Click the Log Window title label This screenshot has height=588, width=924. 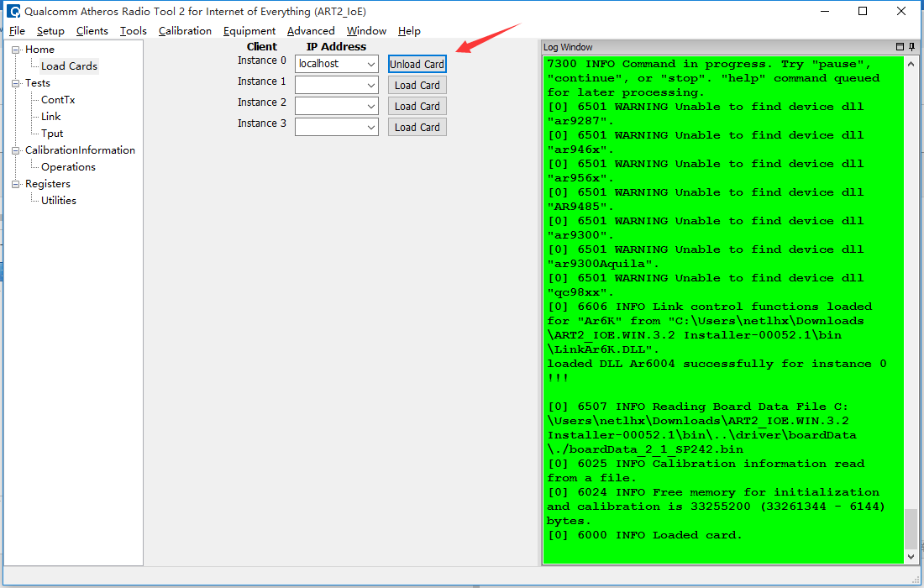pyautogui.click(x=568, y=47)
